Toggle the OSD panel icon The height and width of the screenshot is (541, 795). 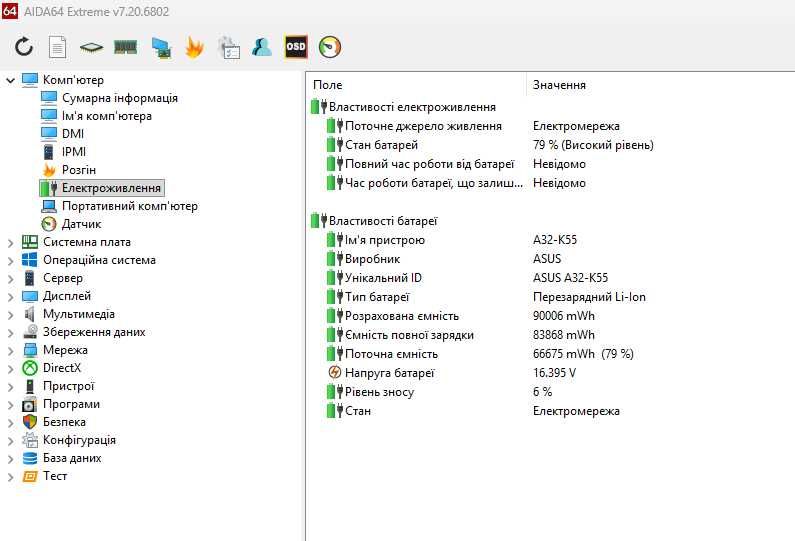(296, 47)
